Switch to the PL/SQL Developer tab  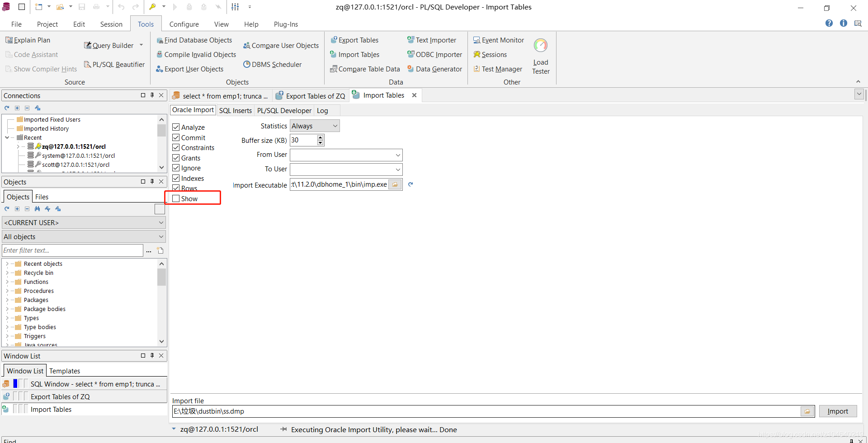(x=284, y=111)
